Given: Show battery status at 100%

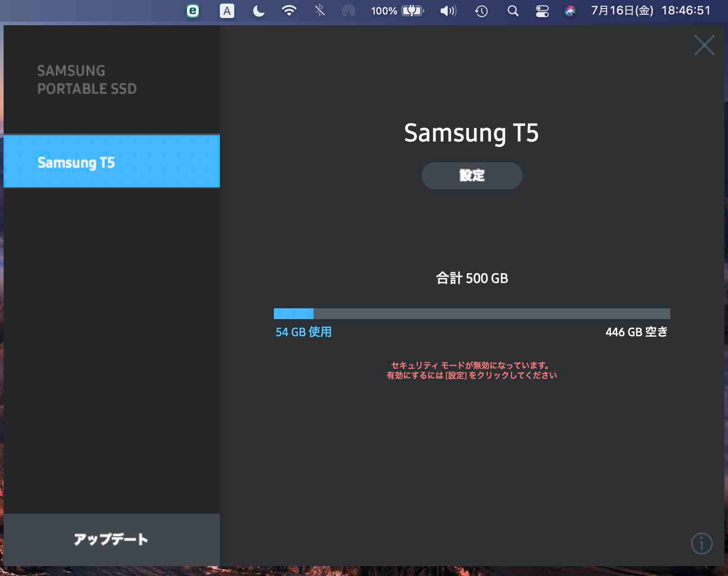Looking at the screenshot, I should coord(397,11).
